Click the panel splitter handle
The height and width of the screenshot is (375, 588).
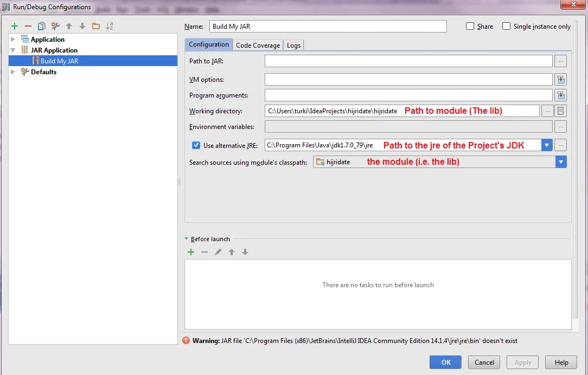[x=179, y=182]
